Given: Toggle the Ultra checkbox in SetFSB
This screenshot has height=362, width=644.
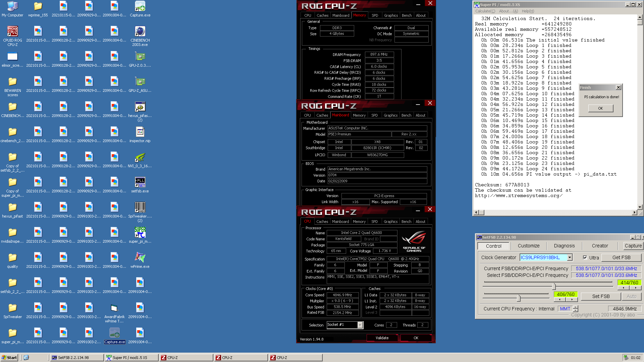Looking at the screenshot, I should [x=585, y=257].
